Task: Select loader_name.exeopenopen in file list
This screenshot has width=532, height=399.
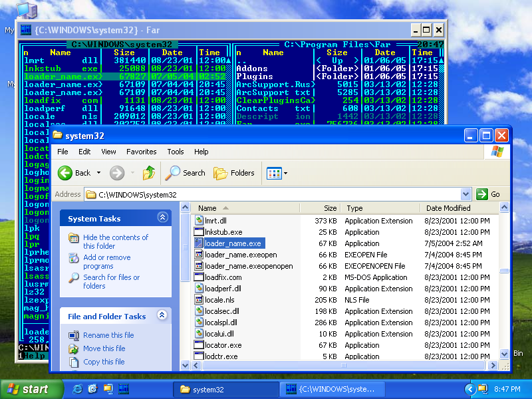Action: pos(249,266)
